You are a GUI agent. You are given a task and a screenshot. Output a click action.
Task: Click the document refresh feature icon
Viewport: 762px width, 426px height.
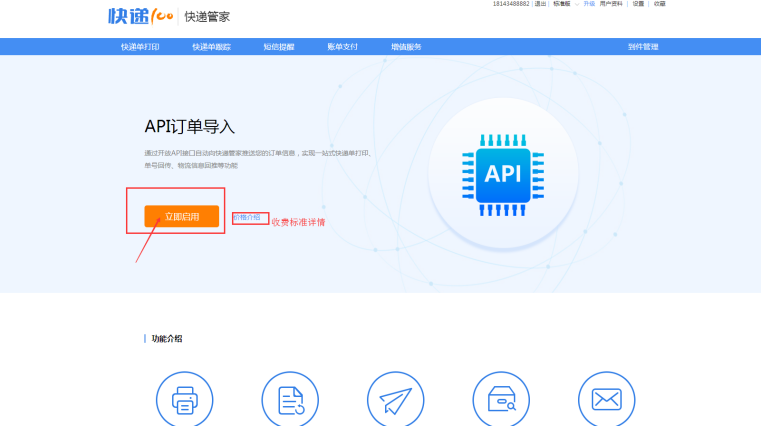290,400
